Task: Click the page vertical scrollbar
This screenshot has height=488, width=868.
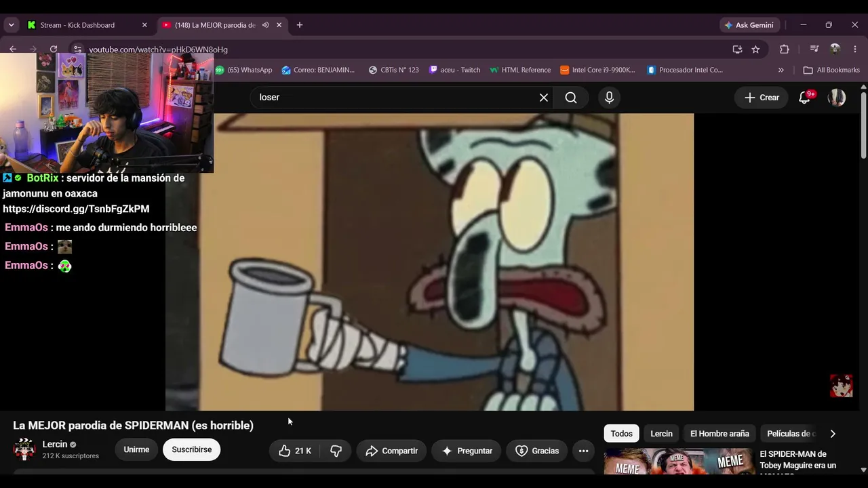Action: click(863, 126)
